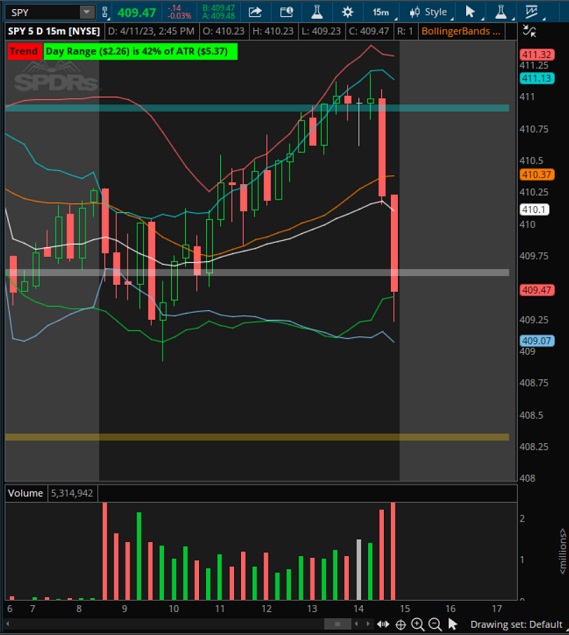Image resolution: width=569 pixels, height=635 pixels.
Task: Click the zoom in magnifier icon
Action: pos(418,624)
